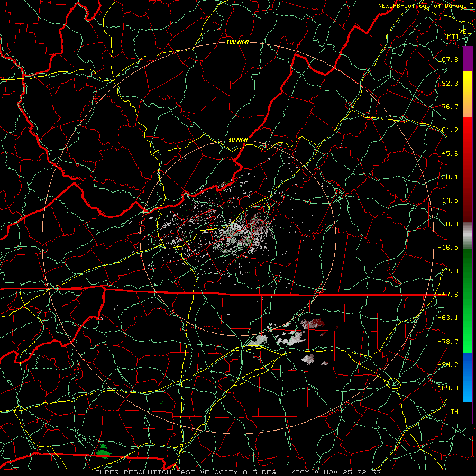Click the KFCX radar site identifier
The width and height of the screenshot is (476, 476).
point(300,472)
